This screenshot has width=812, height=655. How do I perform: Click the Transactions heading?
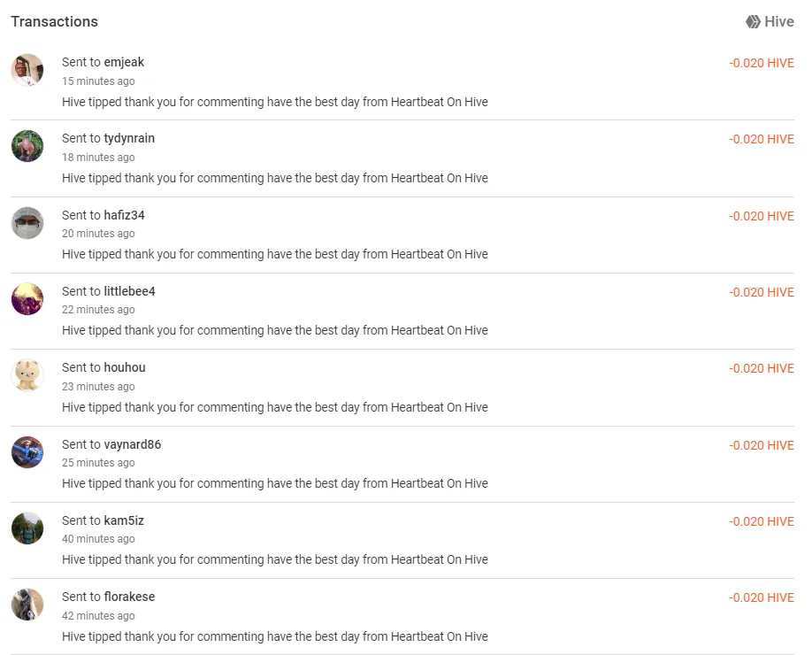(x=55, y=21)
